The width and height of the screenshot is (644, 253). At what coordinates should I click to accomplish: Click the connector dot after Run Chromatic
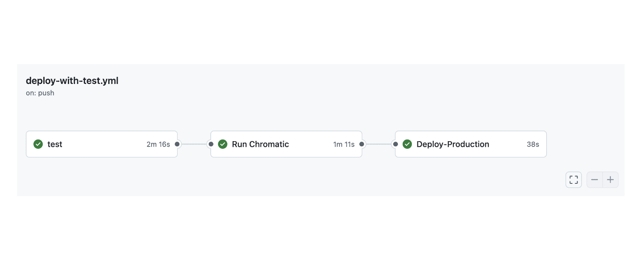tap(361, 144)
